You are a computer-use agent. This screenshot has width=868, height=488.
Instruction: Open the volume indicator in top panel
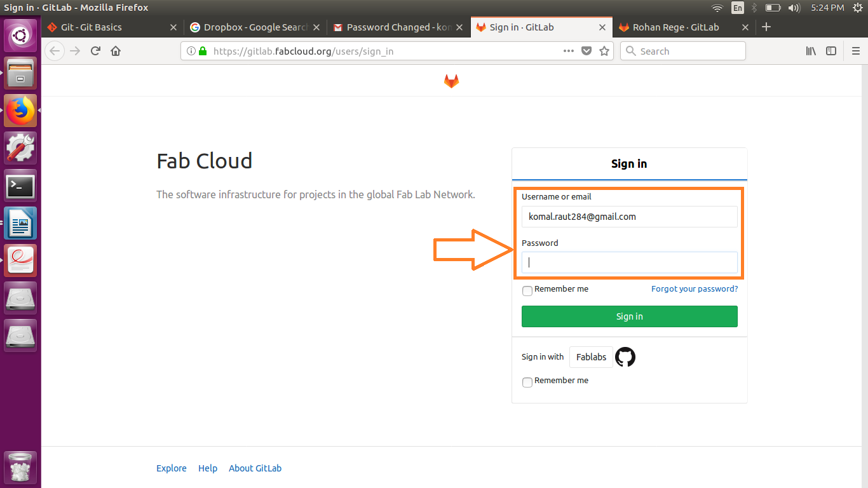coord(794,8)
